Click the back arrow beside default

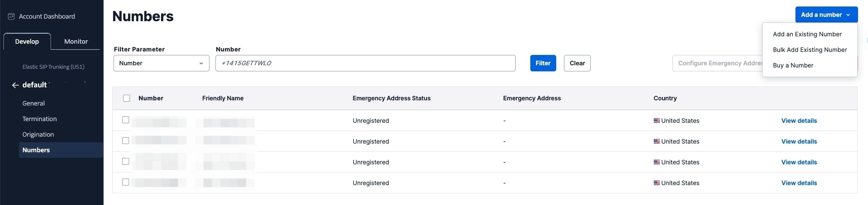point(15,85)
